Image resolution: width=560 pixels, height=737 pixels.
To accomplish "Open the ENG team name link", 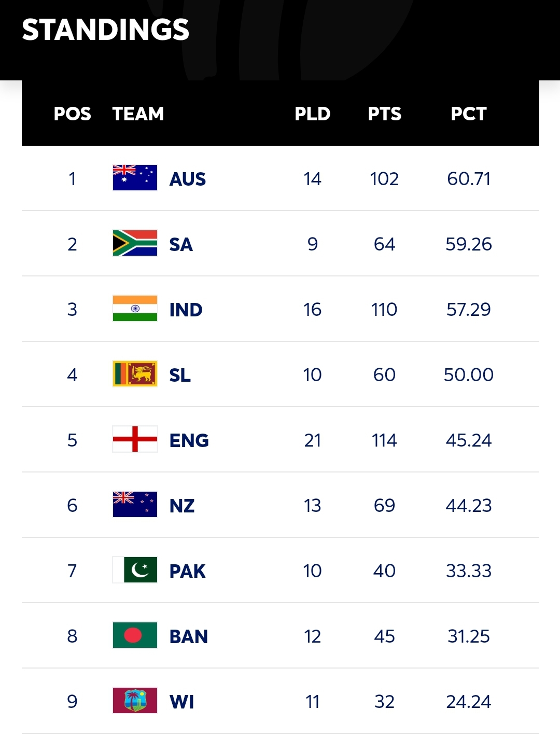I will pyautogui.click(x=189, y=440).
